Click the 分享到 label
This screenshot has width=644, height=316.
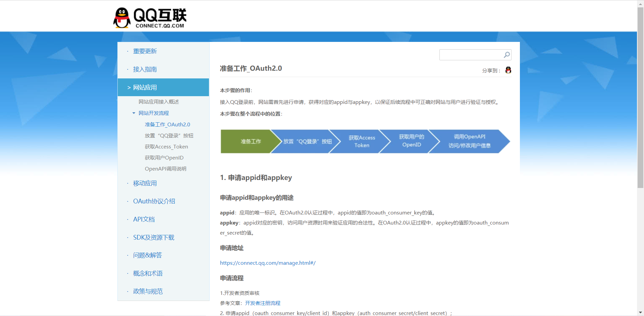[x=491, y=71]
